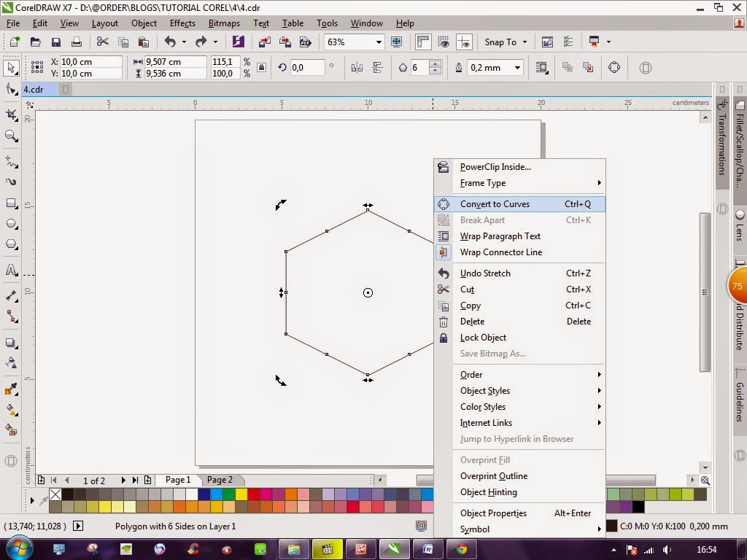Select the Freehand tool

[11, 162]
